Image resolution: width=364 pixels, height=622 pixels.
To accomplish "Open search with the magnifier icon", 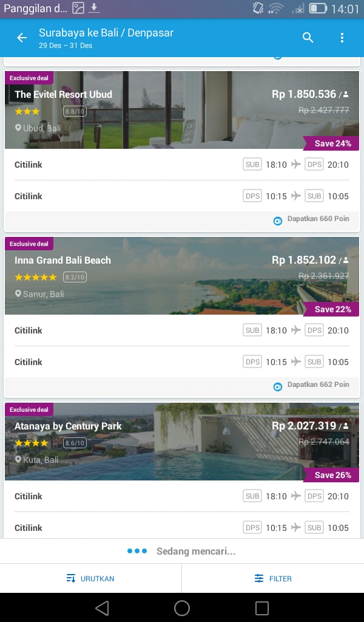I will click(308, 38).
